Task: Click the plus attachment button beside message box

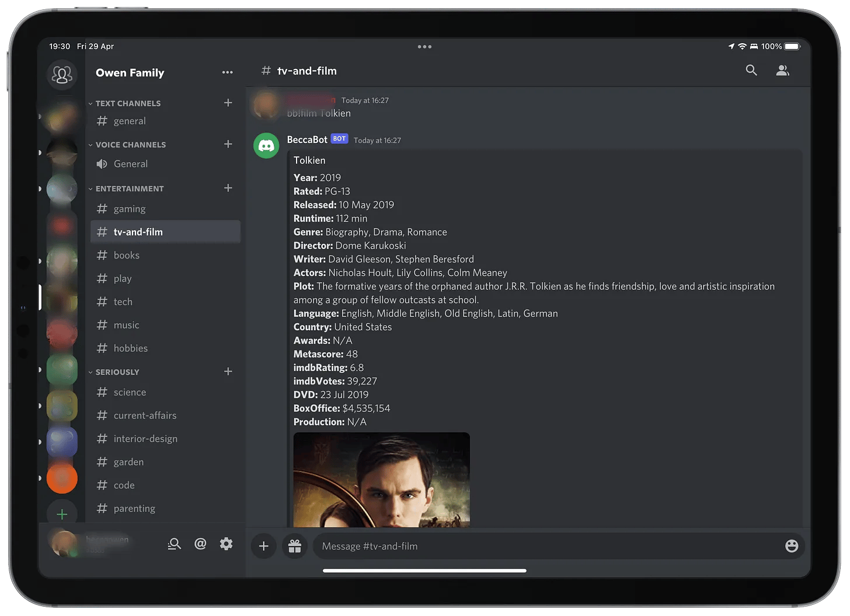Action: pos(264,546)
